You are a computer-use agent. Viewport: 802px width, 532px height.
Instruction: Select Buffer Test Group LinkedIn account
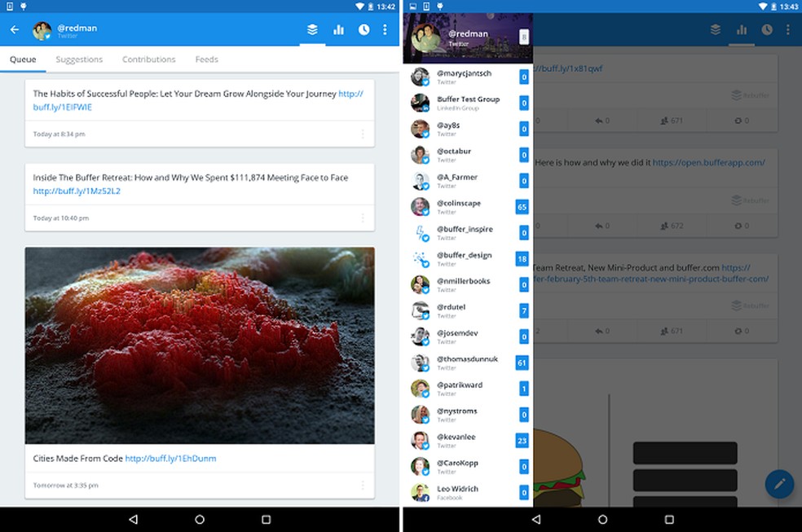coord(468,103)
